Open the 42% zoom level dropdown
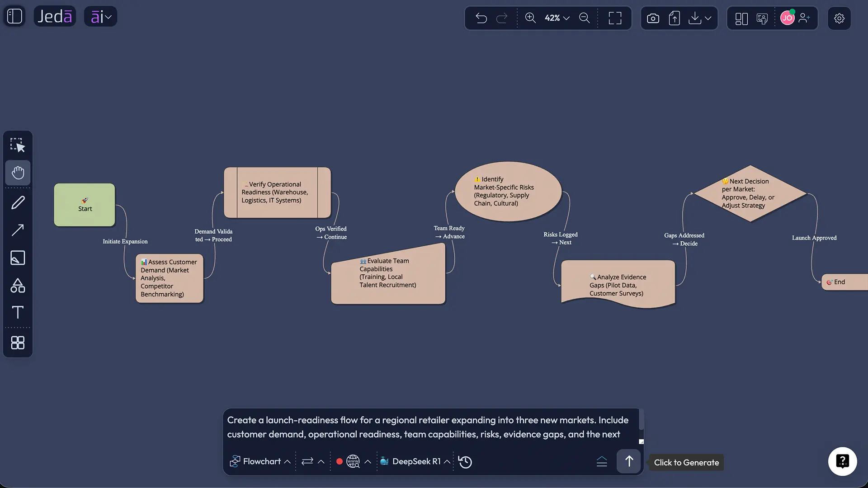The width and height of the screenshot is (868, 488). coord(557,18)
